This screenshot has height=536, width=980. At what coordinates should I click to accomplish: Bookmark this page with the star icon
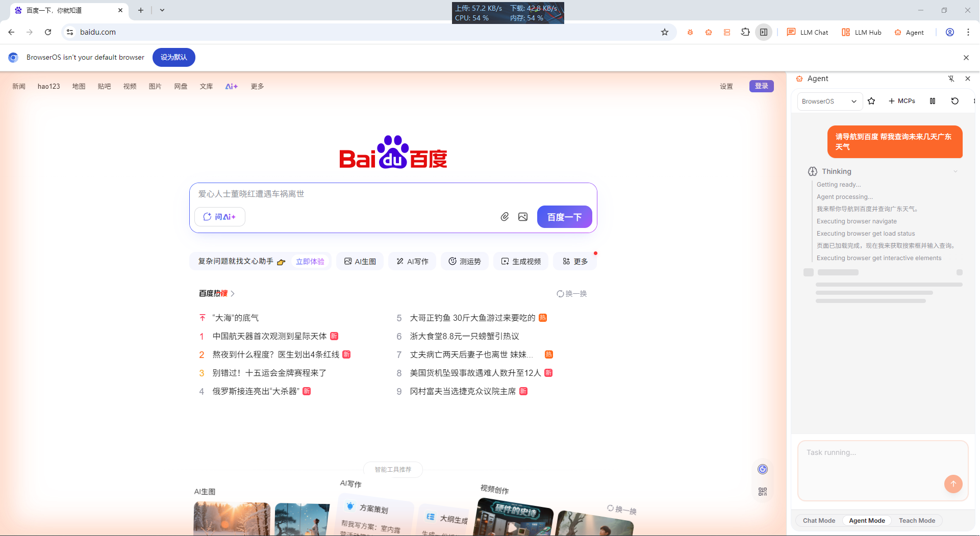[665, 32]
